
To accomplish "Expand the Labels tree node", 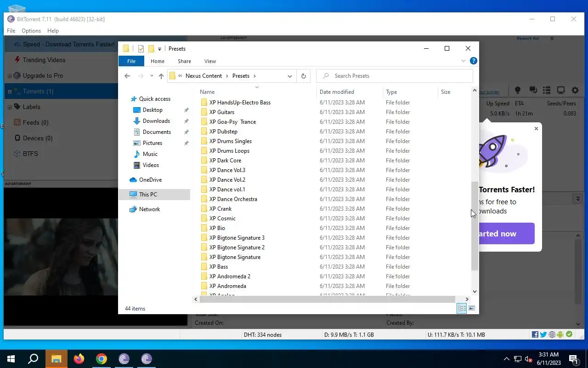I will pyautogui.click(x=10, y=107).
